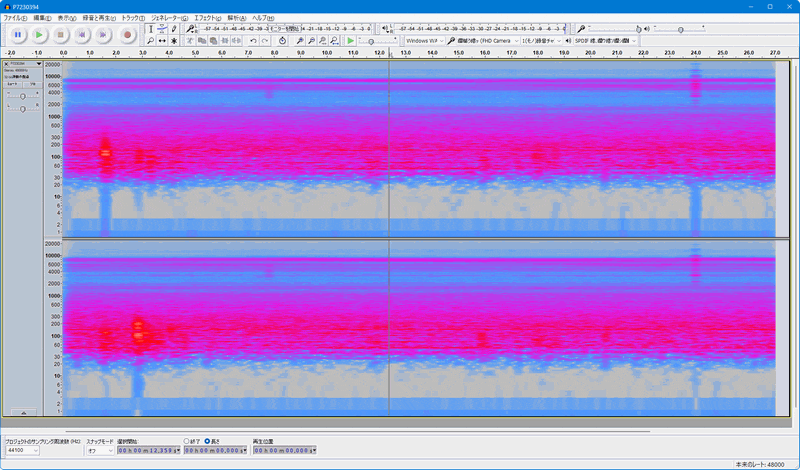Screen dimensions: 800x470
Task: Select the Multi-tool asterisk icon
Action: point(174,41)
